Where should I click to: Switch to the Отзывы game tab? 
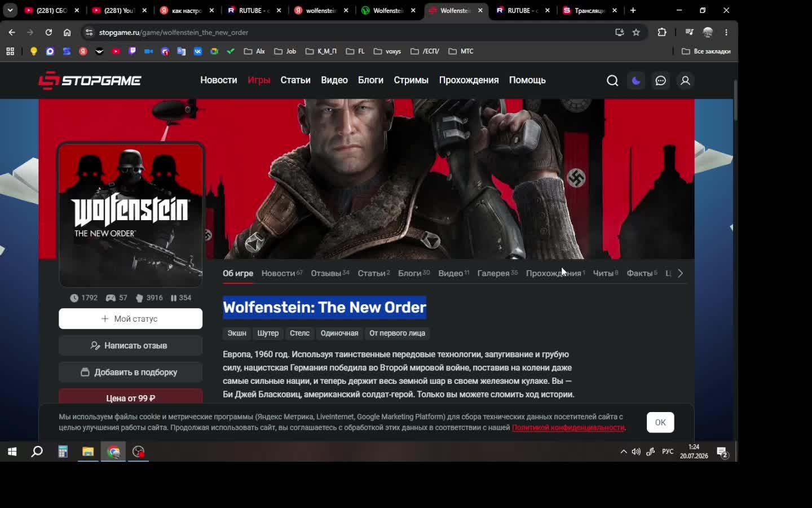pyautogui.click(x=330, y=273)
